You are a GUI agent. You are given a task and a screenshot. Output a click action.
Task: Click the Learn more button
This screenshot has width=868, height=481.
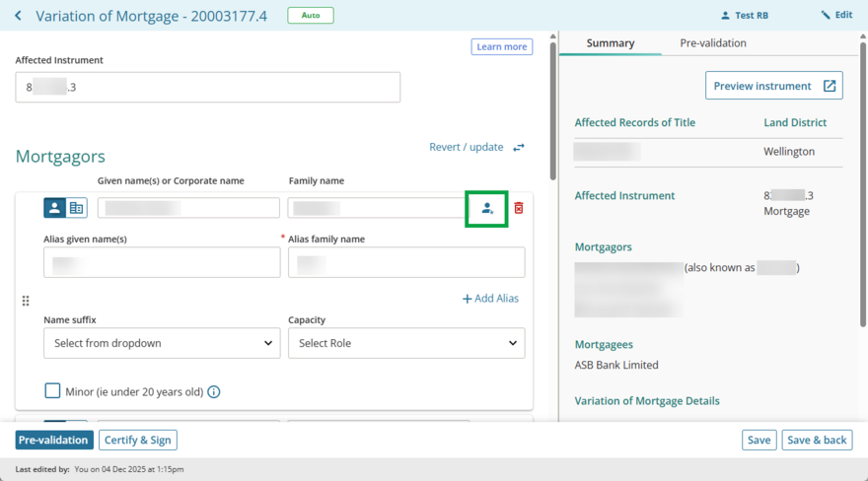(502, 46)
